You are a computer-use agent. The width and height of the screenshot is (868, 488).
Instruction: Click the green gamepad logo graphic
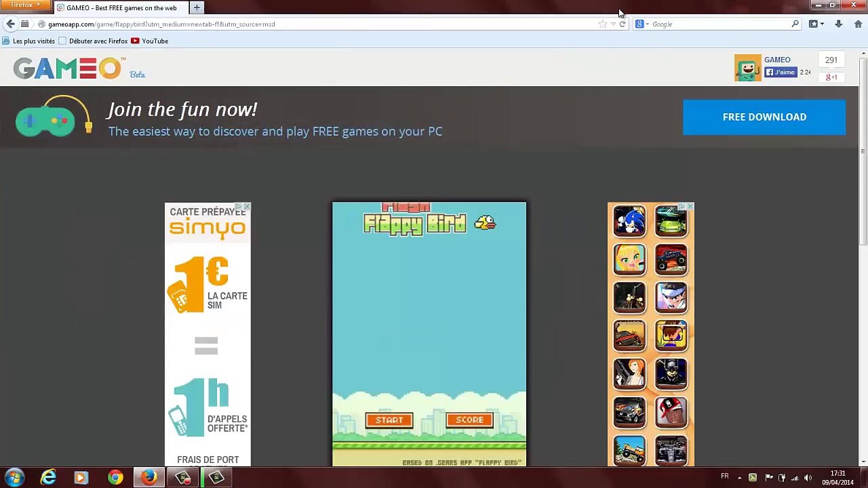click(54, 116)
